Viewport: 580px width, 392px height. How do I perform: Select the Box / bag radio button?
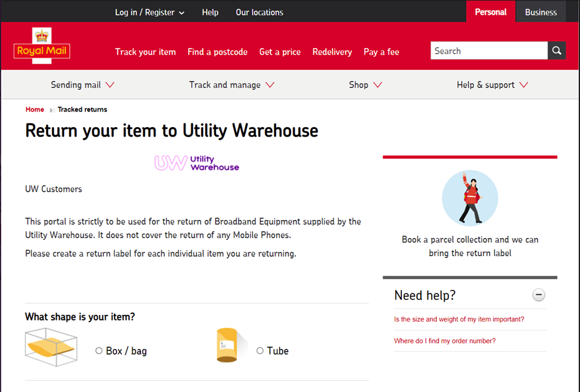(x=99, y=350)
